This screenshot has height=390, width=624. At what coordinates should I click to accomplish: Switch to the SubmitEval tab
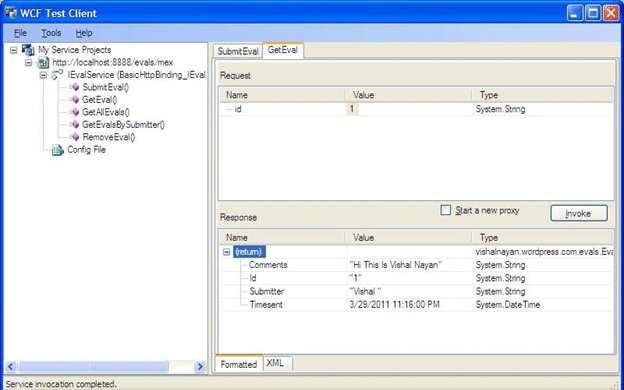pyautogui.click(x=238, y=51)
